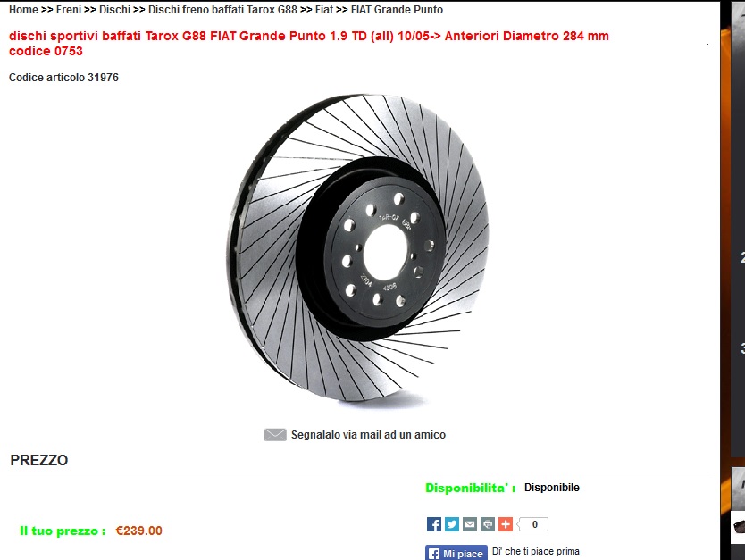Select Fiat breadcrumb link
Screen dimensions: 745x560
(324, 10)
